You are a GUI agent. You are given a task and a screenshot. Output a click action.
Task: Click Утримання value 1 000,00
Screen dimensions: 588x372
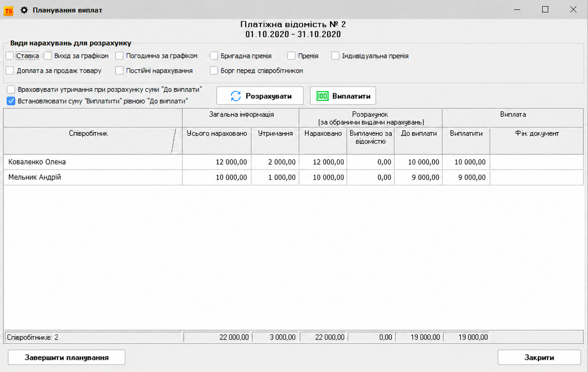click(275, 178)
